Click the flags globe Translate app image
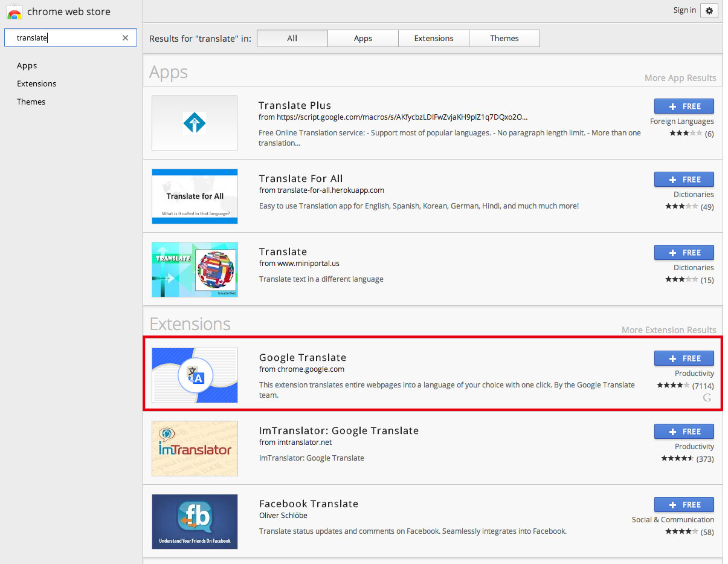The width and height of the screenshot is (728, 564). pos(195,270)
